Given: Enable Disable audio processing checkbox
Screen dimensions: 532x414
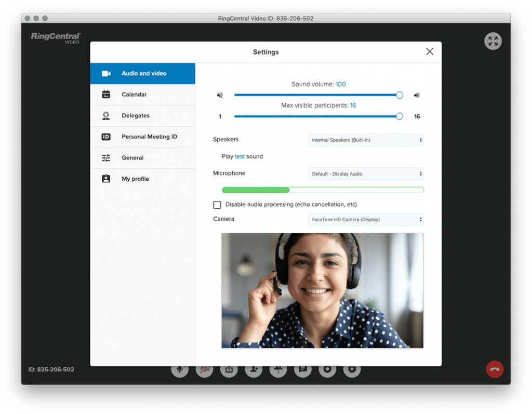Looking at the screenshot, I should click(x=217, y=205).
